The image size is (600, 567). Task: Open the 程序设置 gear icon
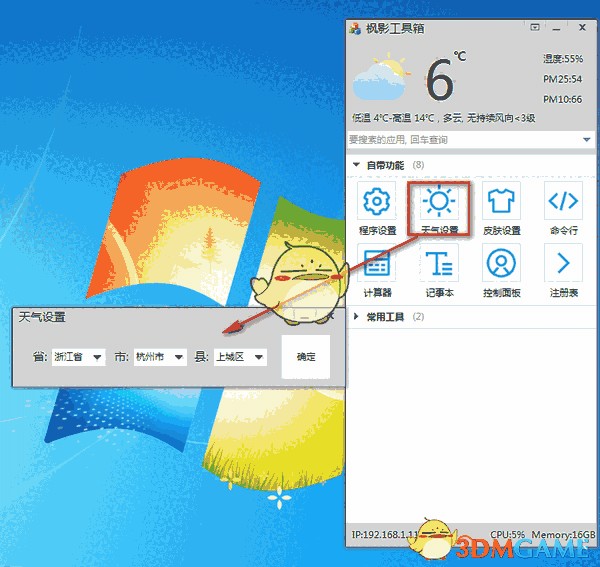tap(377, 201)
